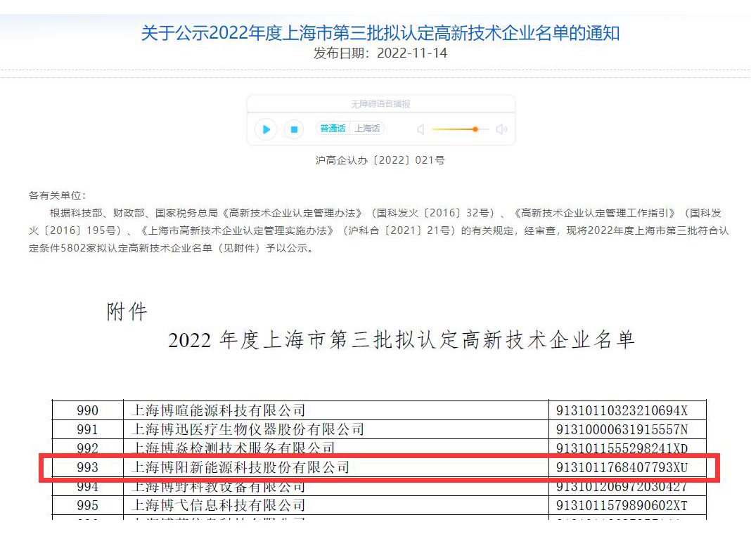
Task: Click serial number 990 cell
Action: 88,410
